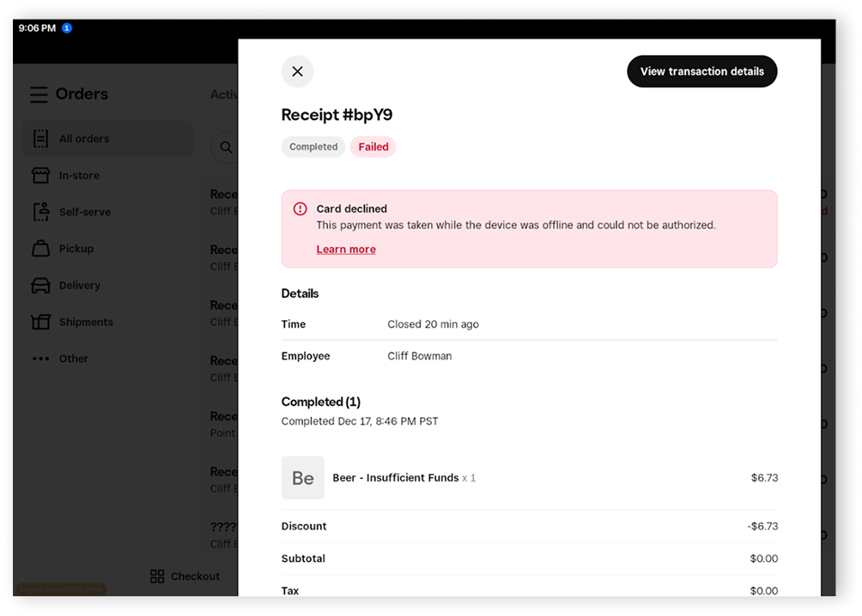This screenshot has height=616, width=862.
Task: Click the Discount amount -$6.73
Action: 762,526
